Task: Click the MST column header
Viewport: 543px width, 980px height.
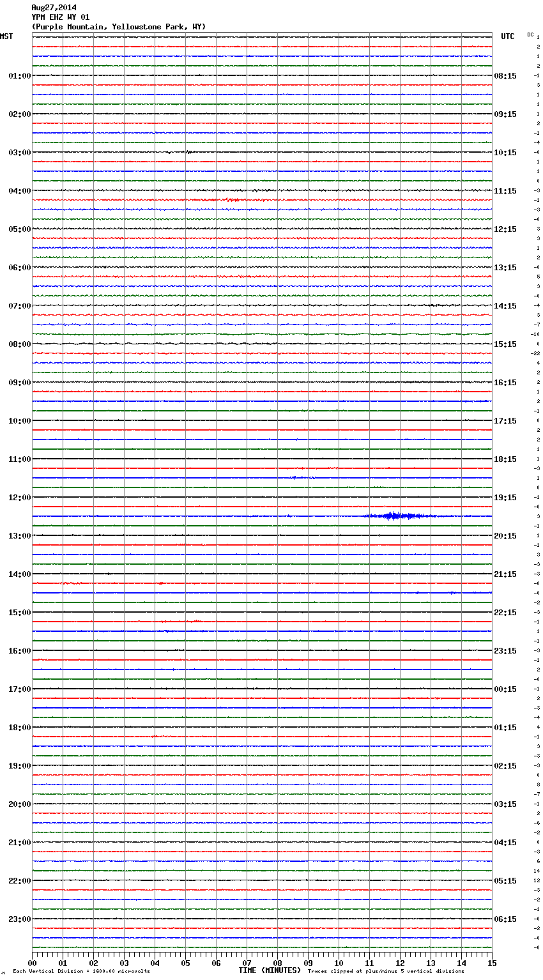Action: (x=6, y=36)
